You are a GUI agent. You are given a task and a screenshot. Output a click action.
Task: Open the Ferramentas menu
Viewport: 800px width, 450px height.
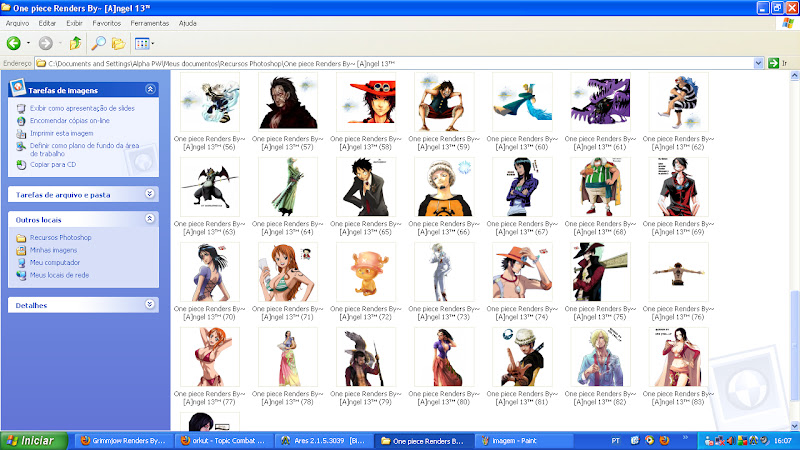[149, 23]
